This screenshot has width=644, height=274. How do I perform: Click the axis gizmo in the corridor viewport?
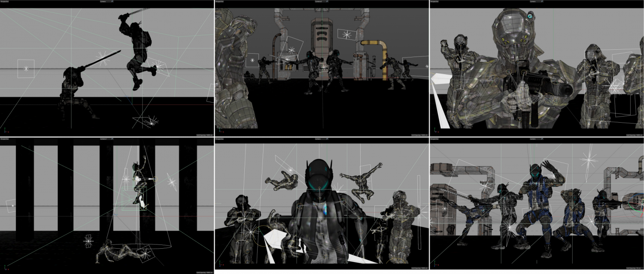[x=220, y=130]
